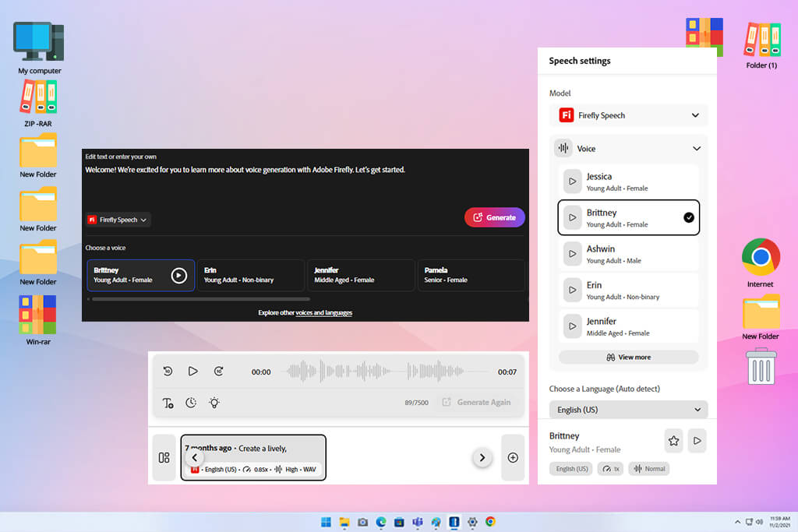Click View more voices button
This screenshot has width=798, height=532.
click(x=629, y=357)
